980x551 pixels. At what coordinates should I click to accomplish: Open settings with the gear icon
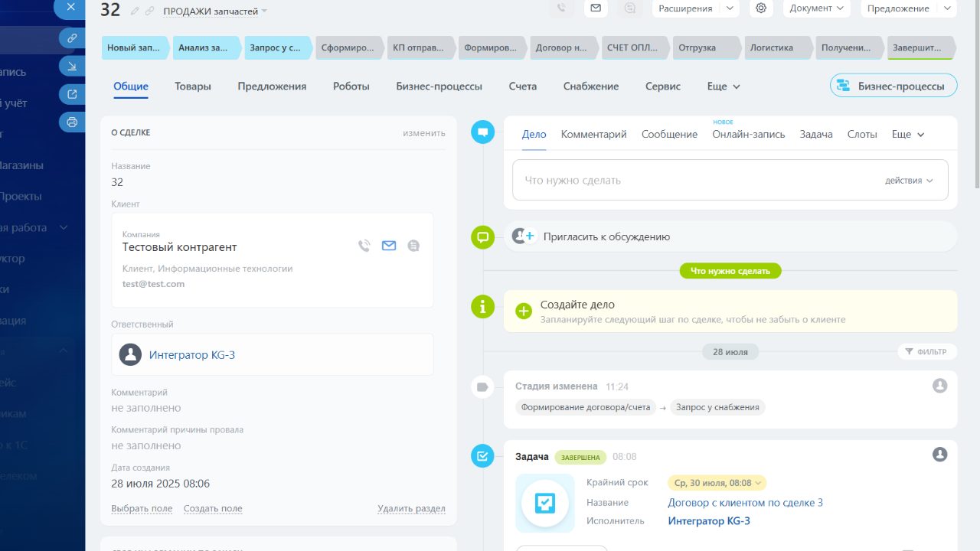pyautogui.click(x=760, y=8)
